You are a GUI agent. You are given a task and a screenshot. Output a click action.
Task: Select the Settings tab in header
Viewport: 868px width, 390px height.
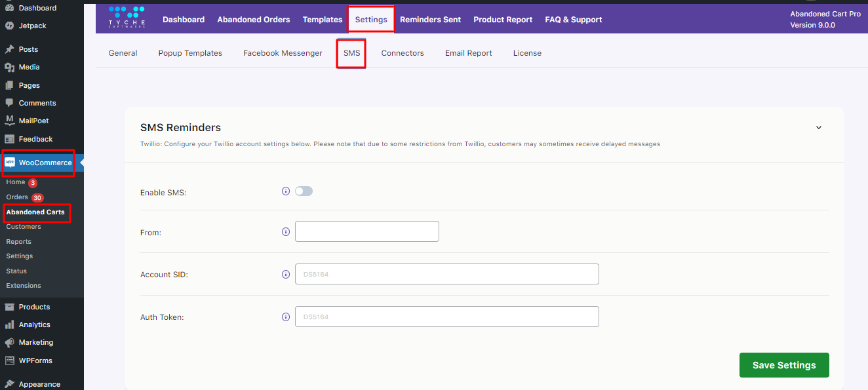[371, 20]
